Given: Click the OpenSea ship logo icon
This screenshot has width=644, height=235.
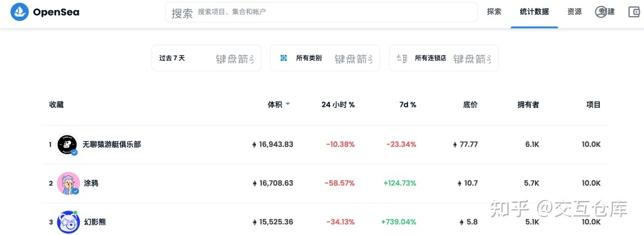Looking at the screenshot, I should [x=20, y=12].
